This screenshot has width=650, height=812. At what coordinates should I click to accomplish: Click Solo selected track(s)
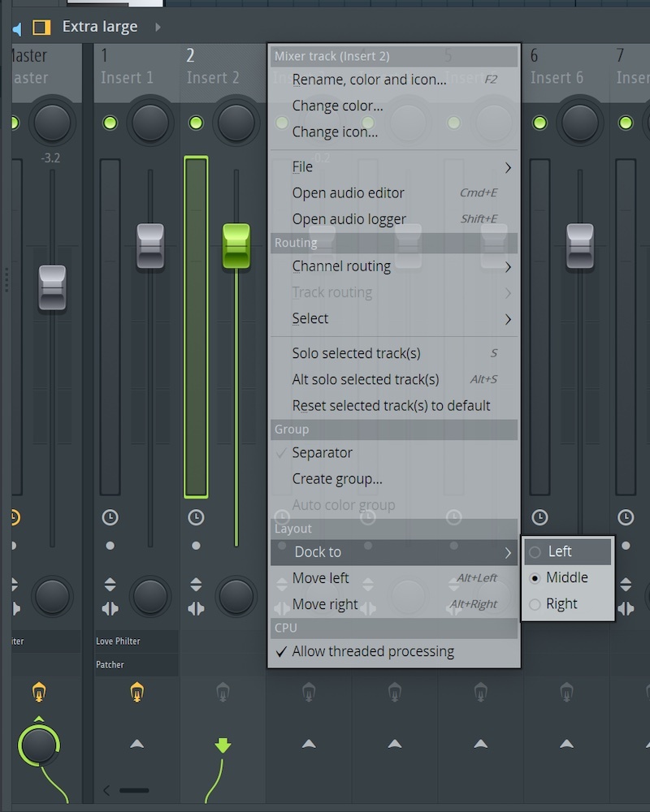(x=356, y=353)
